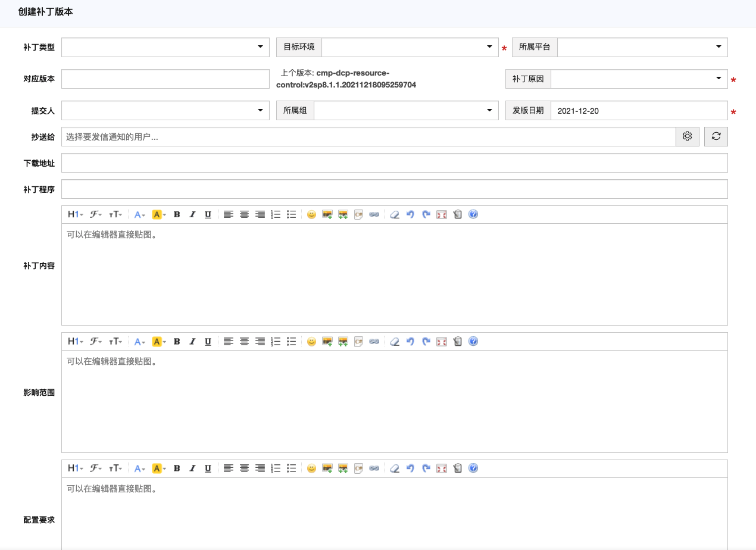Toggle fullscreen for 补丁内容 editor
The image size is (756, 550).
point(442,214)
